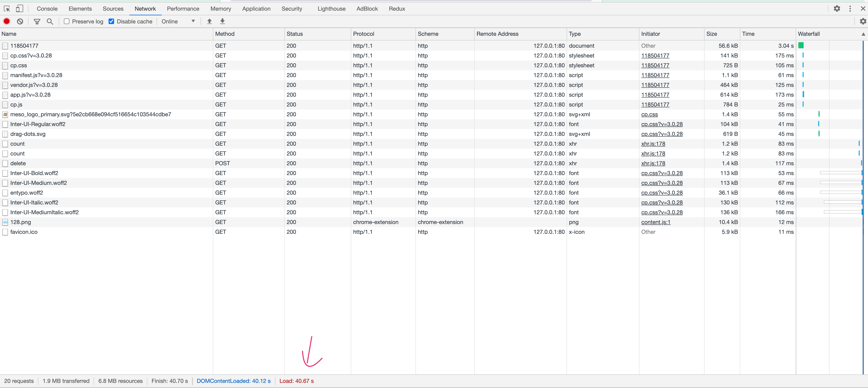868x388 pixels.
Task: Disable the Disable cache option
Action: (x=111, y=21)
